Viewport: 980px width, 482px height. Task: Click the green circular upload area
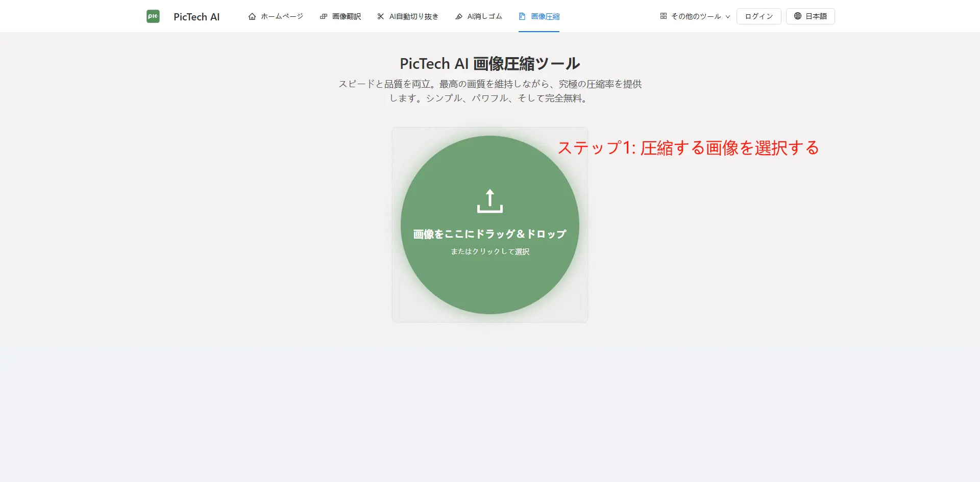490,225
